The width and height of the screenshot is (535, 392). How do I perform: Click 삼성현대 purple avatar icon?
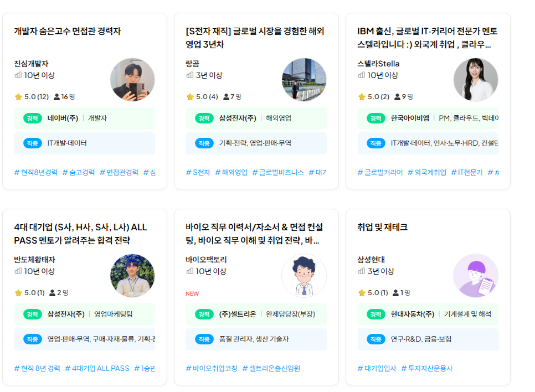476,276
